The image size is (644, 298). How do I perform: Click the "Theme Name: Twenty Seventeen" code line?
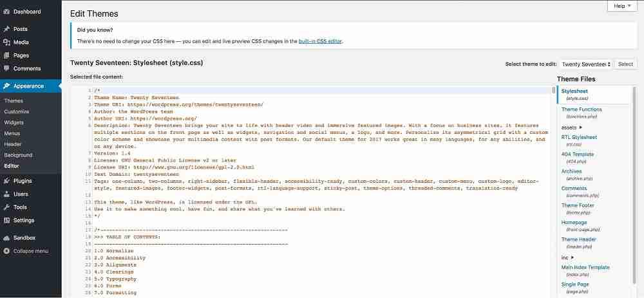pyautogui.click(x=137, y=98)
